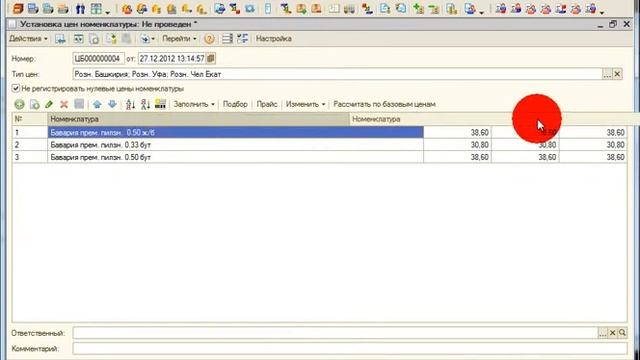Click the document date field

point(172,58)
